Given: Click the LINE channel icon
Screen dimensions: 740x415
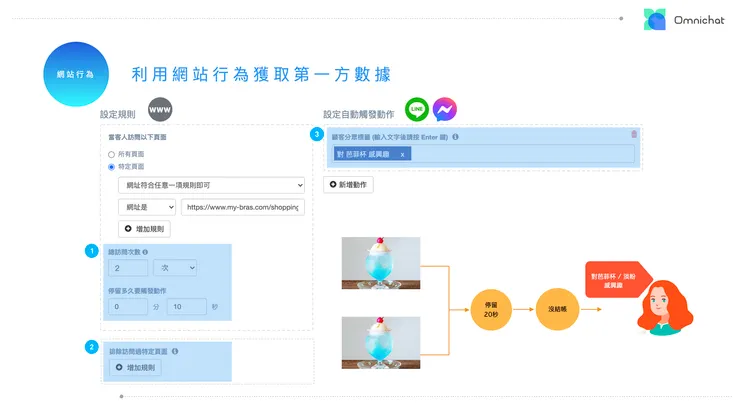Looking at the screenshot, I should pyautogui.click(x=417, y=110).
